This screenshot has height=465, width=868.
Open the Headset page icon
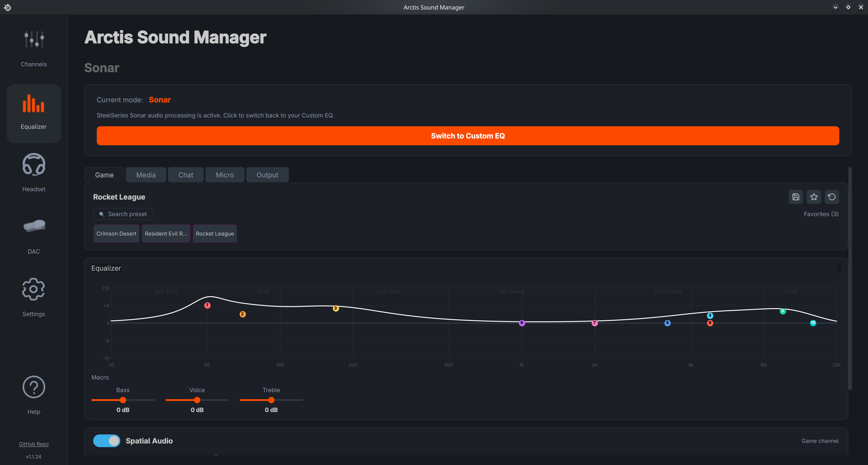[x=34, y=165]
